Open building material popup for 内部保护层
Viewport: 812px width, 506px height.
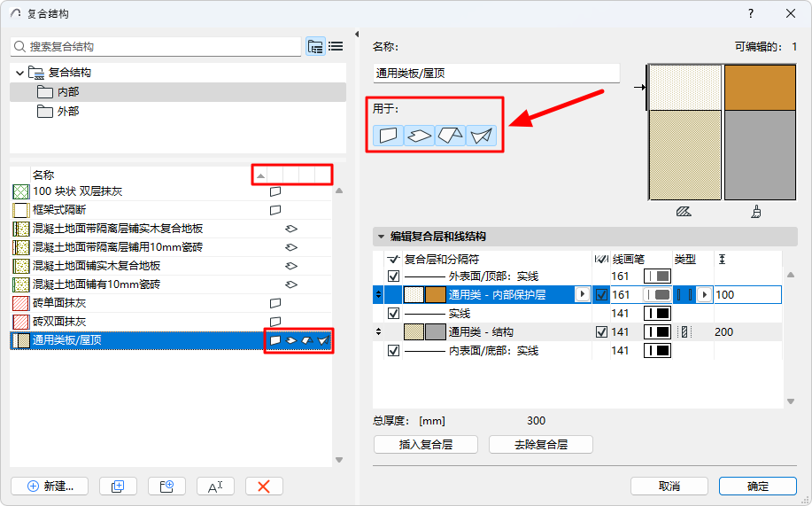point(583,294)
